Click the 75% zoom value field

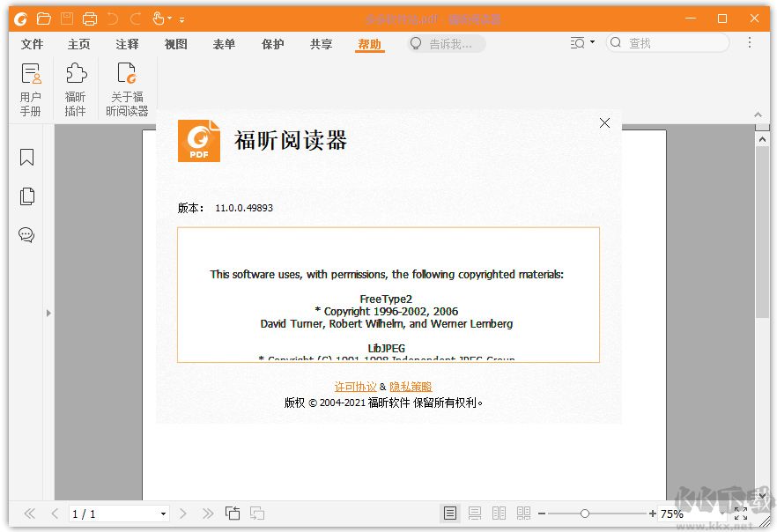pyautogui.click(x=691, y=514)
